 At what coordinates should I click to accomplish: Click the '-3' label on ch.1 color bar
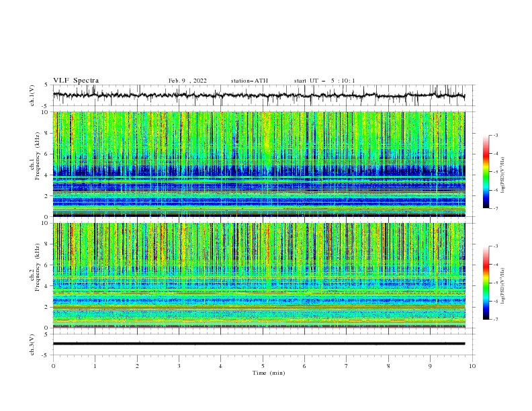(495, 135)
